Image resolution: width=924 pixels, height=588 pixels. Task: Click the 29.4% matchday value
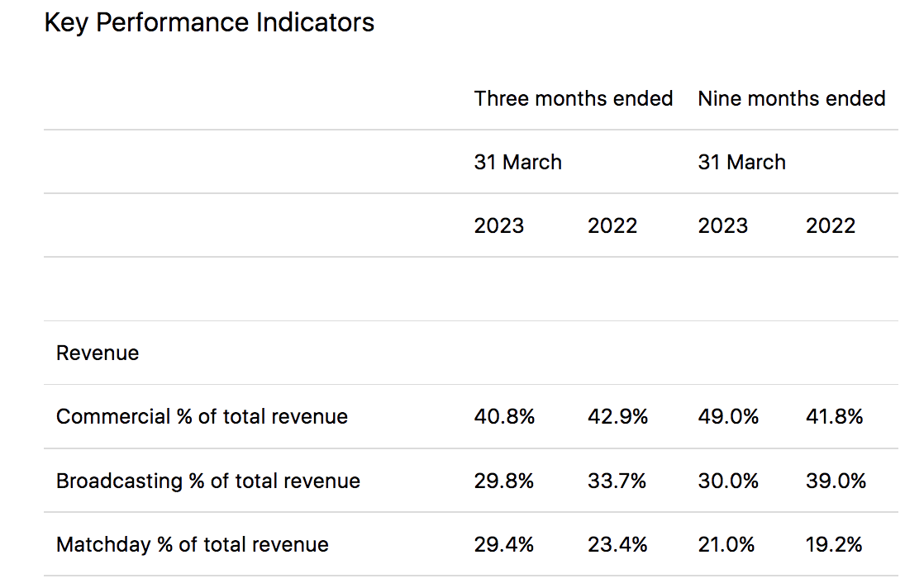504,544
